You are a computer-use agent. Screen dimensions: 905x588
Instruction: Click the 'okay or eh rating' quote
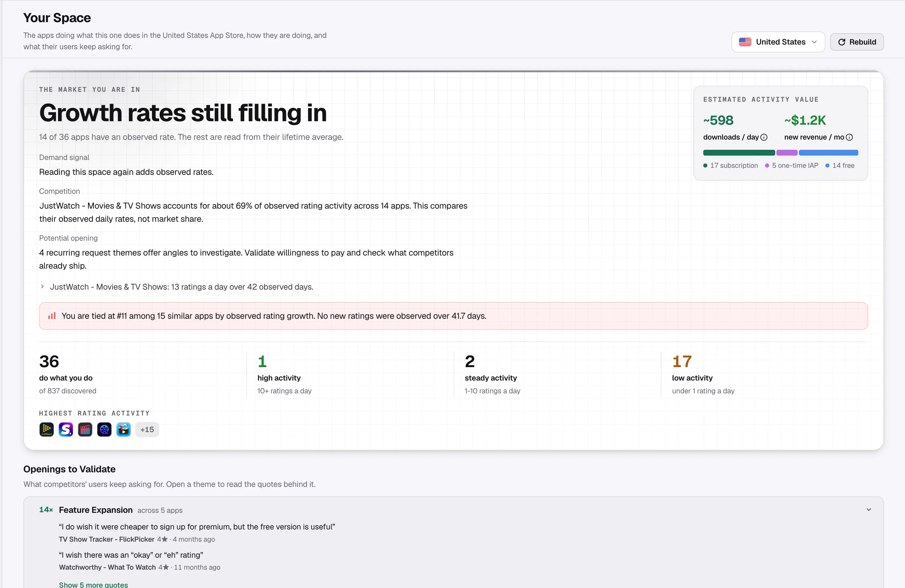[x=131, y=555]
